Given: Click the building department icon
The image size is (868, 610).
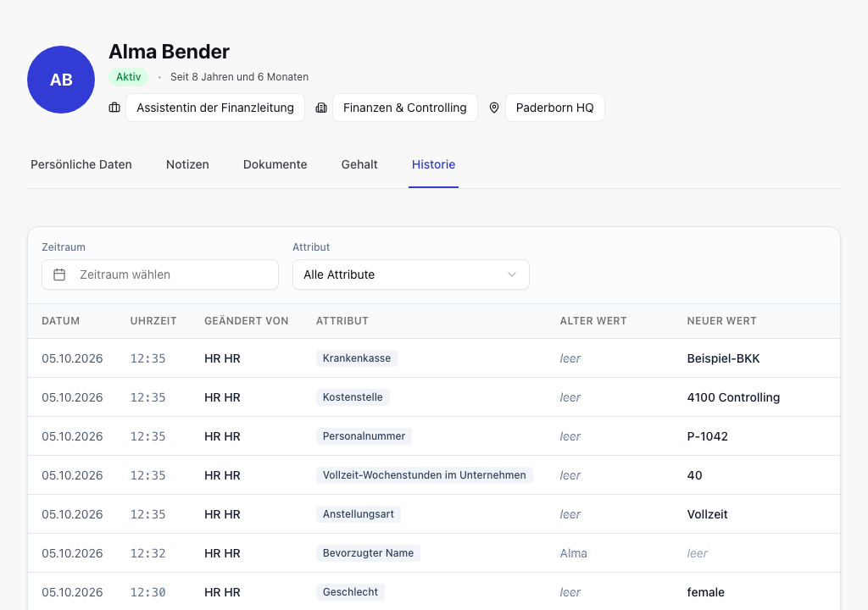Looking at the screenshot, I should point(321,108).
